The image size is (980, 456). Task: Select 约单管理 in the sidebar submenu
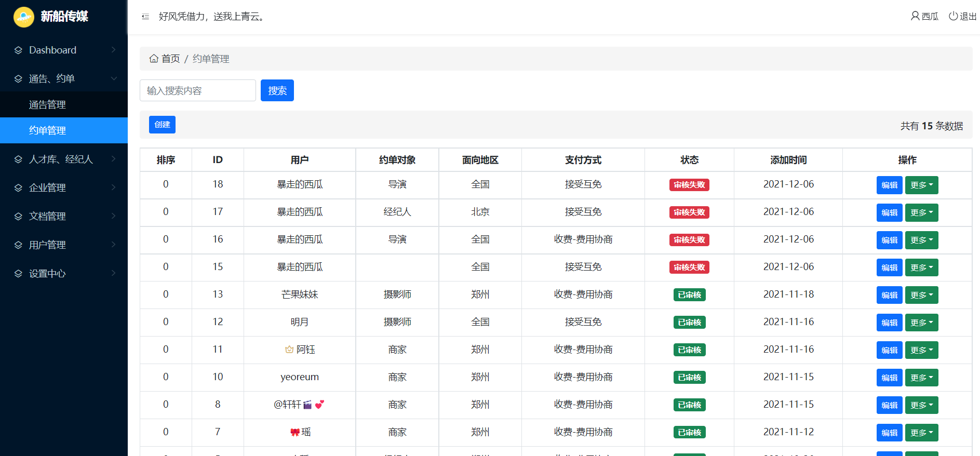[47, 130]
